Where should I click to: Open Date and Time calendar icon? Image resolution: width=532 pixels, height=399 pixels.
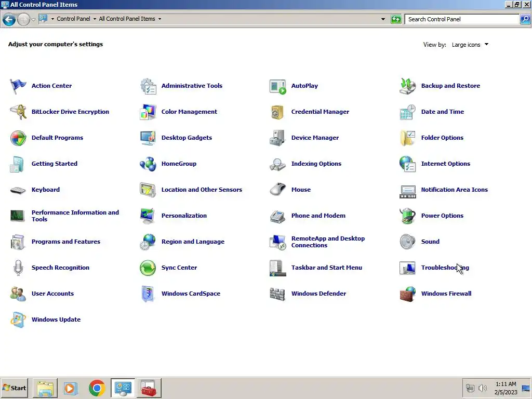point(407,112)
